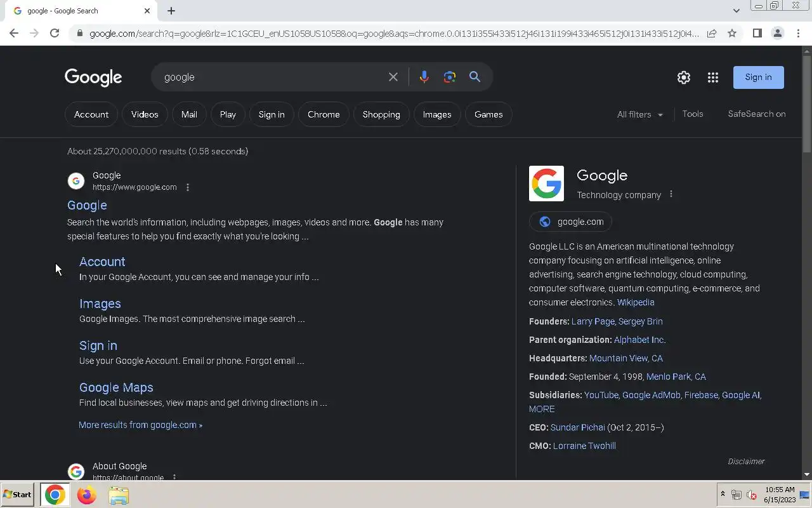
Task: Click the Disclaimer link
Action: 746,461
